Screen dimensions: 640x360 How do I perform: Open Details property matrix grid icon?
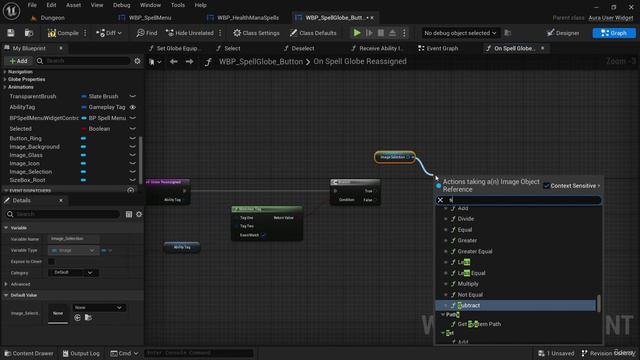(129, 214)
